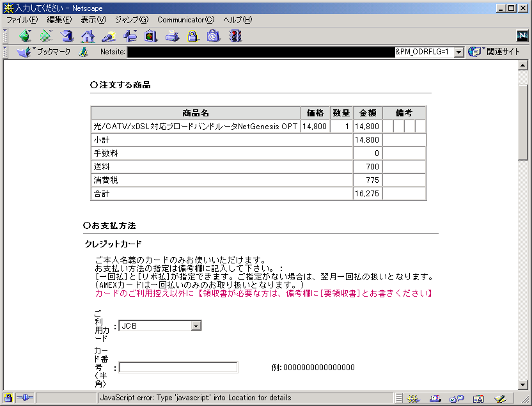Collapse the navigation toolbar handle

(x=5, y=36)
